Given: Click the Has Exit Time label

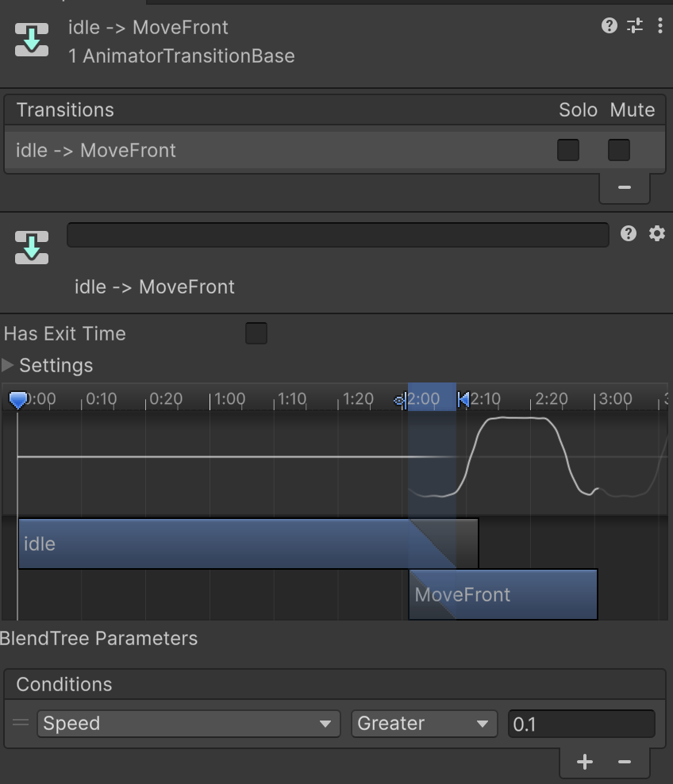Looking at the screenshot, I should [65, 333].
